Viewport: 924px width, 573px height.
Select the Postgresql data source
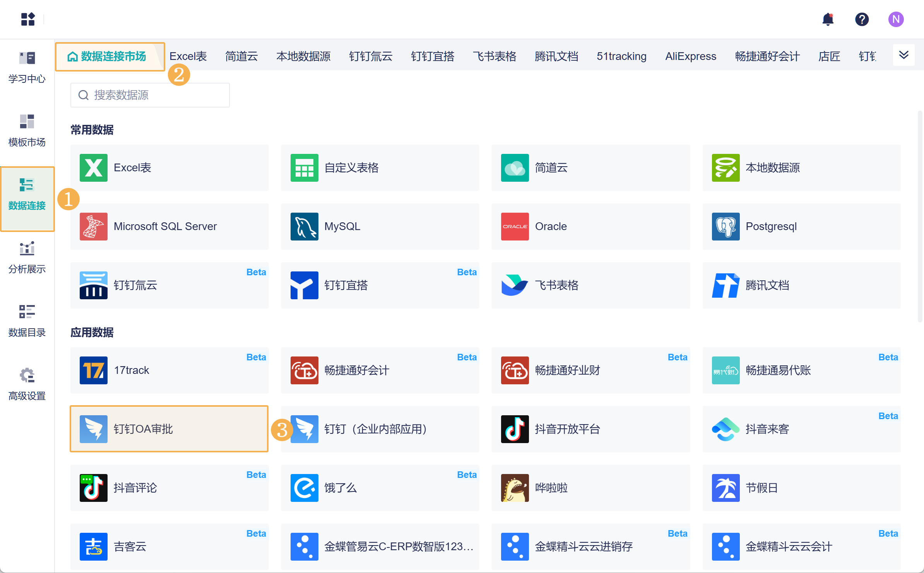[801, 226]
